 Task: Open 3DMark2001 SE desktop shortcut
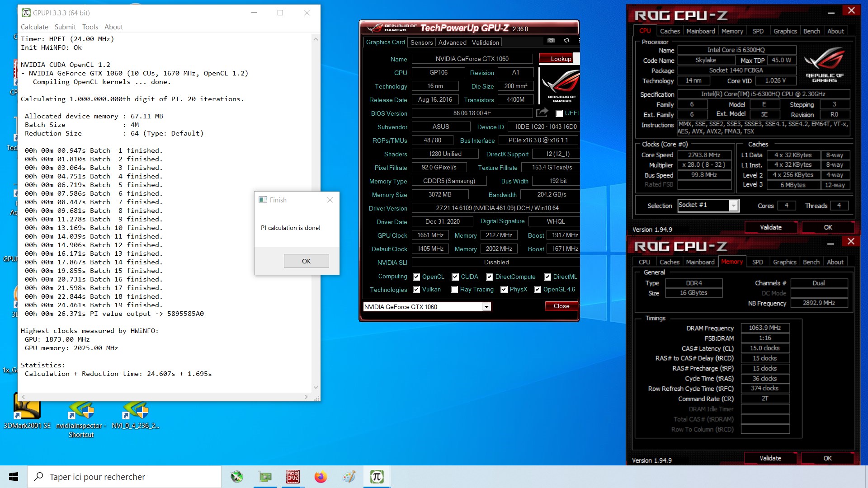tap(27, 410)
